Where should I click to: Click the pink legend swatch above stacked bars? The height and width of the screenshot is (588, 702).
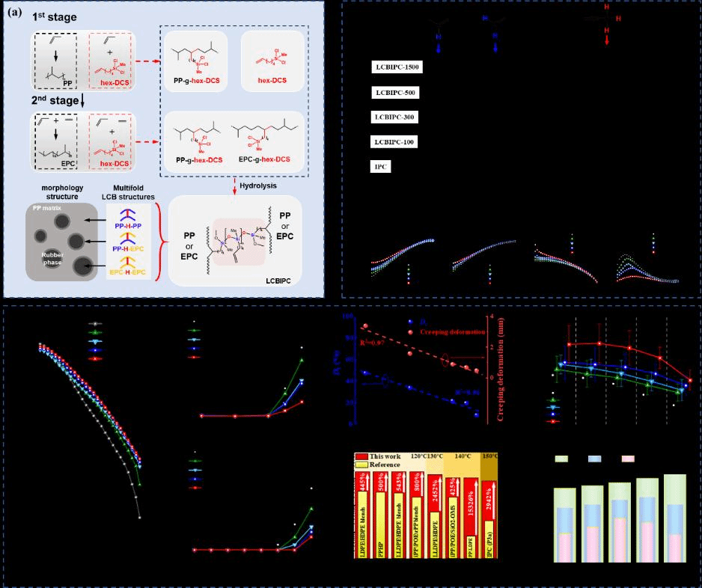[x=628, y=459]
